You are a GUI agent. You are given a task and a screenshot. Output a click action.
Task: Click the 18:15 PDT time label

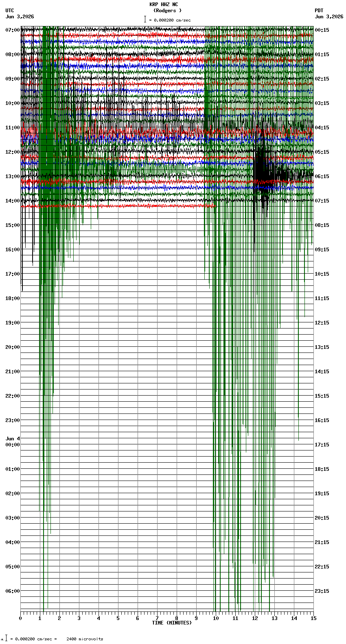[x=322, y=469]
